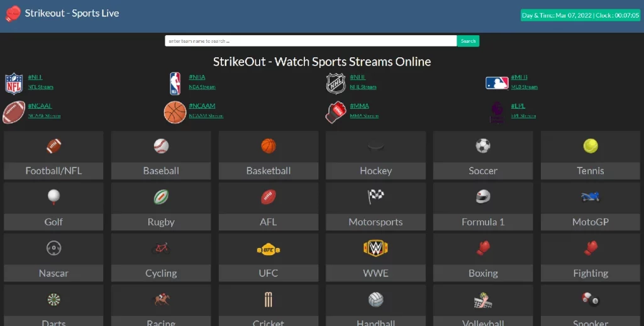
Task: Select the Motorsports checkered flag icon
Action: (x=376, y=197)
